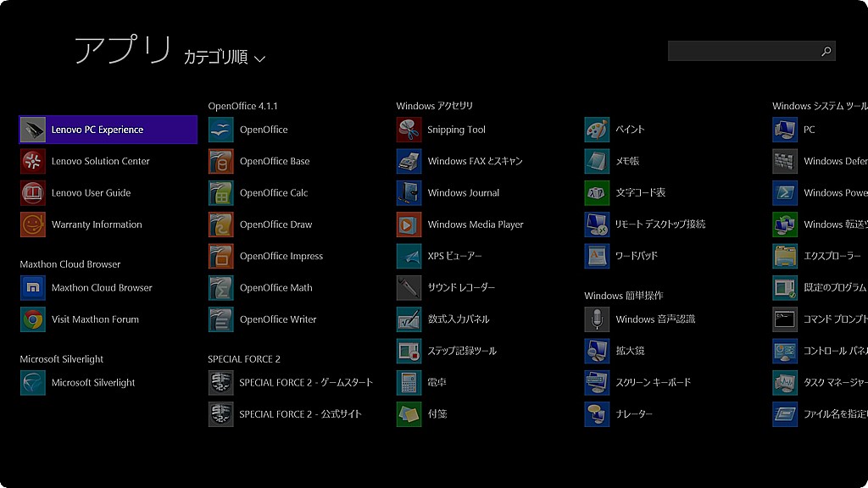Click the app search input field
This screenshot has height=488, width=868.
pyautogui.click(x=743, y=52)
